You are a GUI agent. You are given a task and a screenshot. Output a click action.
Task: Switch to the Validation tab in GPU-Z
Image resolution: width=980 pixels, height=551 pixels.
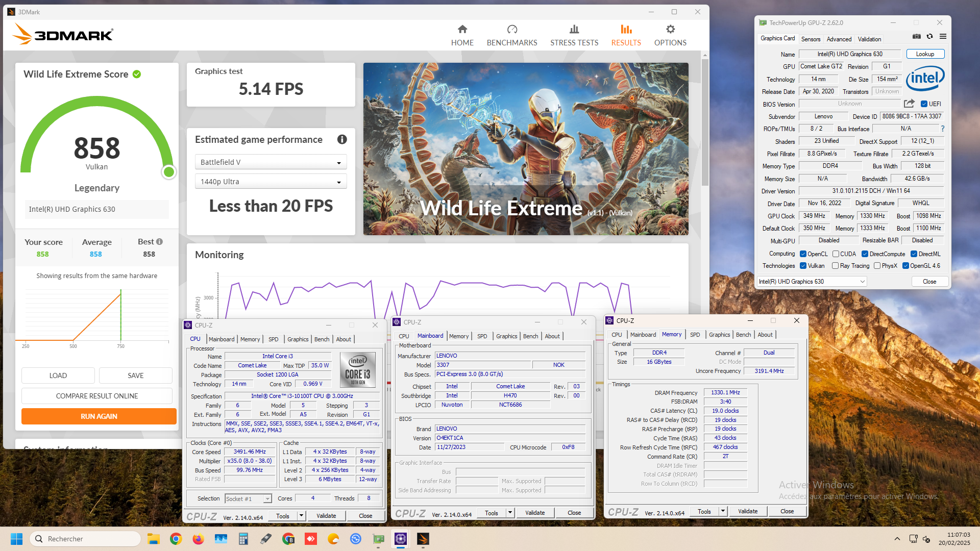point(869,39)
